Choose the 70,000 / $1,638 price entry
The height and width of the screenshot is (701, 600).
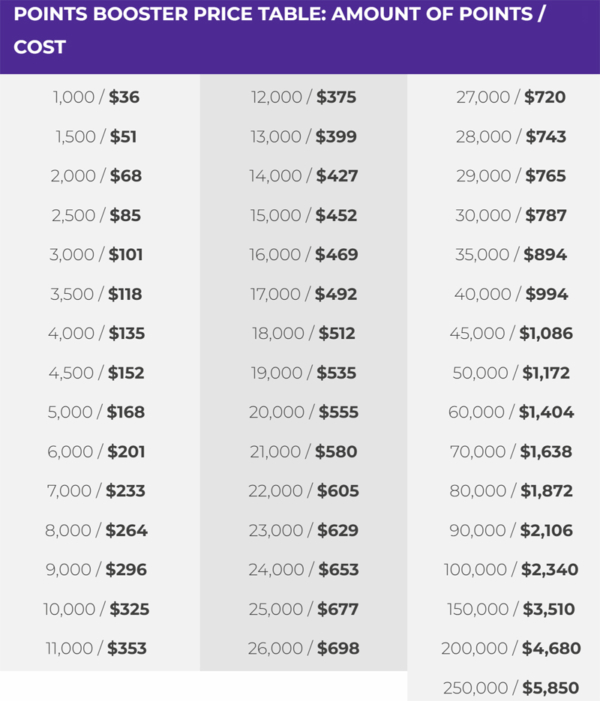(510, 452)
